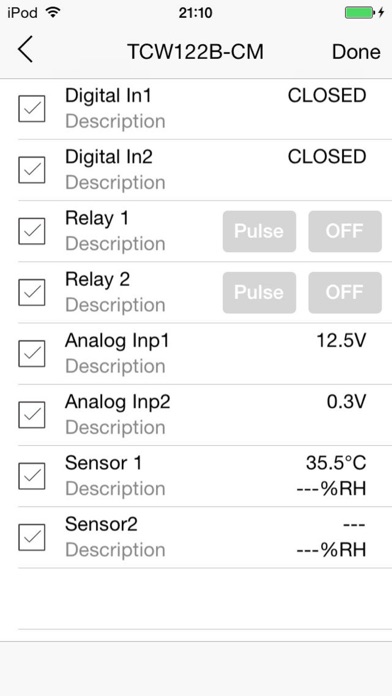
Task: Toggle the Relay 2 checkbox
Action: tap(32, 292)
